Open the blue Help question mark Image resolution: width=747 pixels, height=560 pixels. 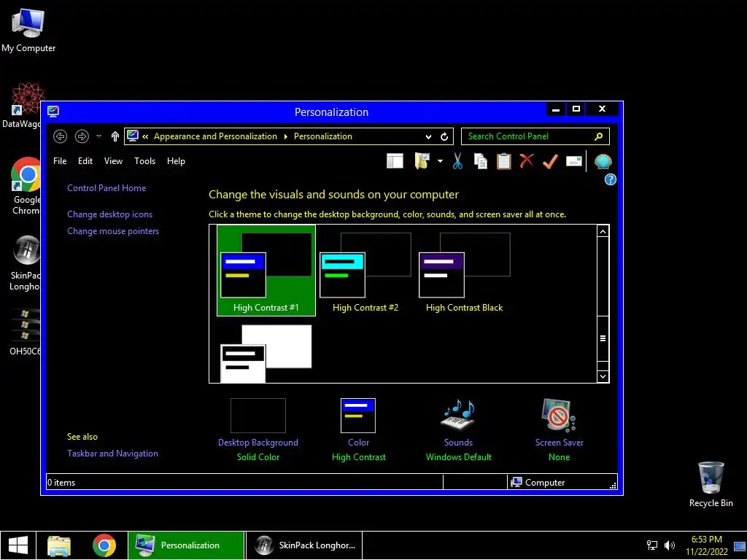tap(611, 179)
